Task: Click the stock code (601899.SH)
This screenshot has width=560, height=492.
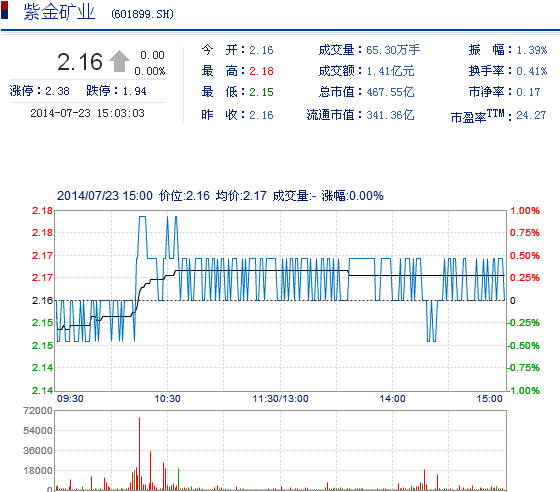Action: click(142, 14)
